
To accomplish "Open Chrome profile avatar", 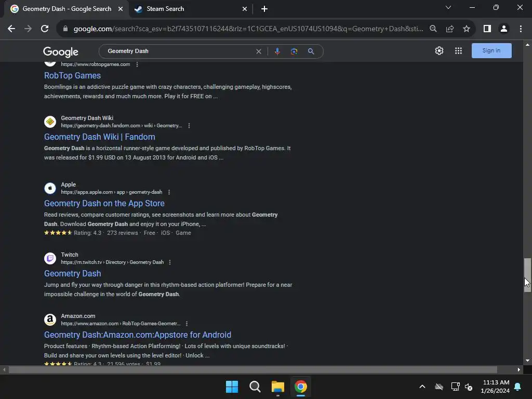I will [504, 29].
